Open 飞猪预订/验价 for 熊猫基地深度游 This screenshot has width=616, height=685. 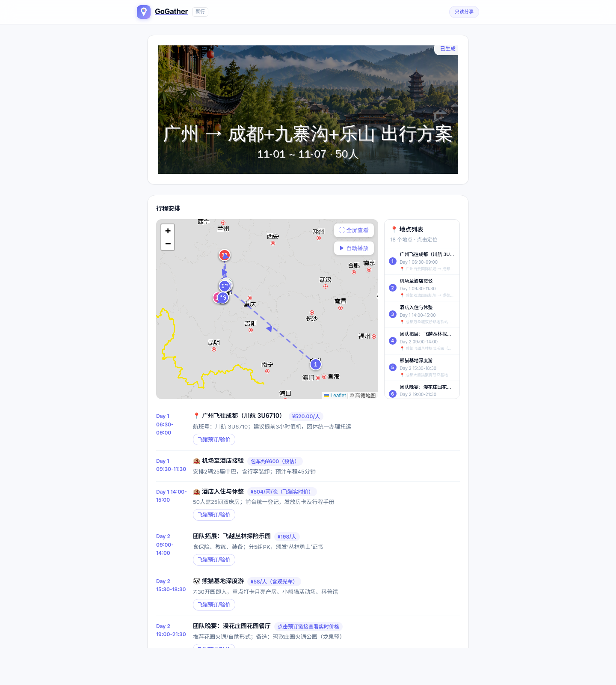[x=214, y=605]
